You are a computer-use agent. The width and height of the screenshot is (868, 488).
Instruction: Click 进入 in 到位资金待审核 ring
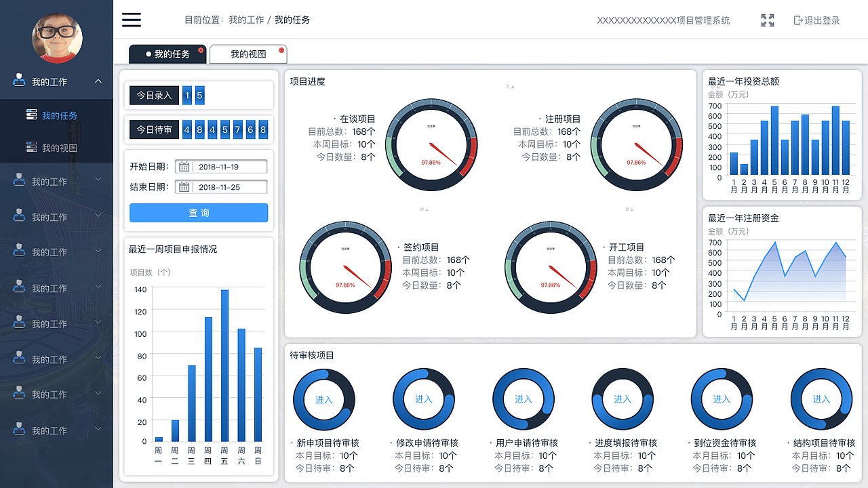(x=722, y=399)
